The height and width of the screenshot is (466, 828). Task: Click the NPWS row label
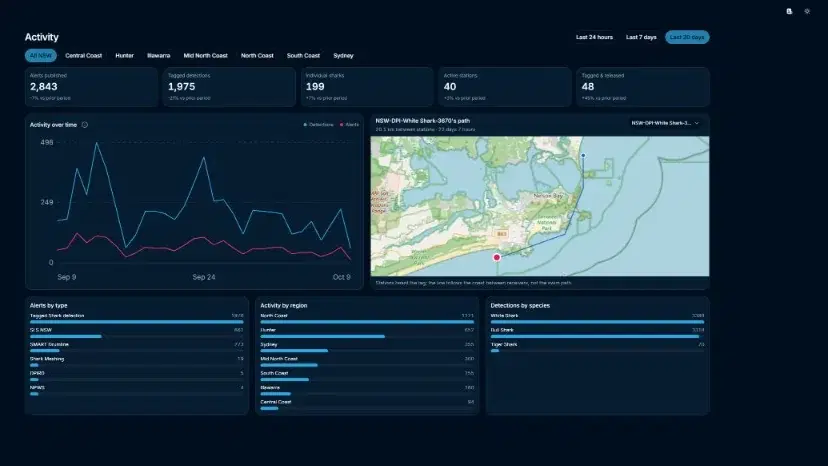(37, 387)
